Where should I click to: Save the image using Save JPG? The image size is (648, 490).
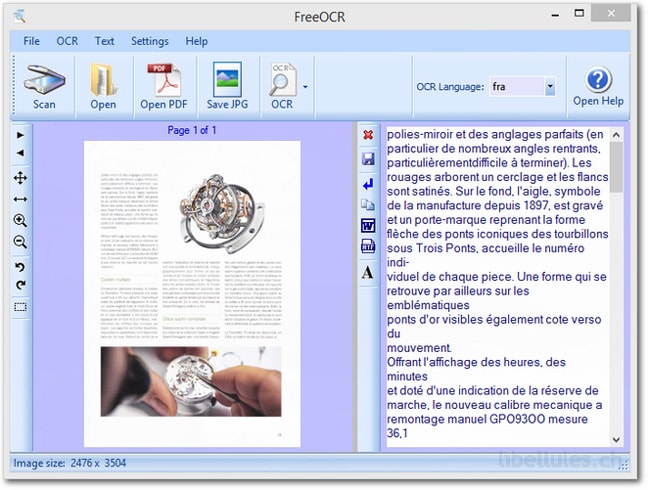click(x=227, y=87)
